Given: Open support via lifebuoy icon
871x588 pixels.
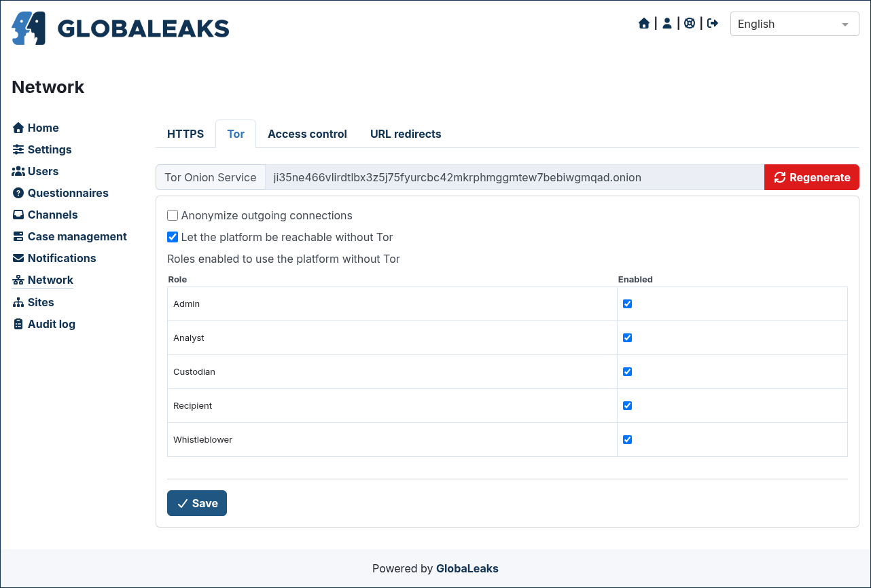Looking at the screenshot, I should click(x=690, y=24).
